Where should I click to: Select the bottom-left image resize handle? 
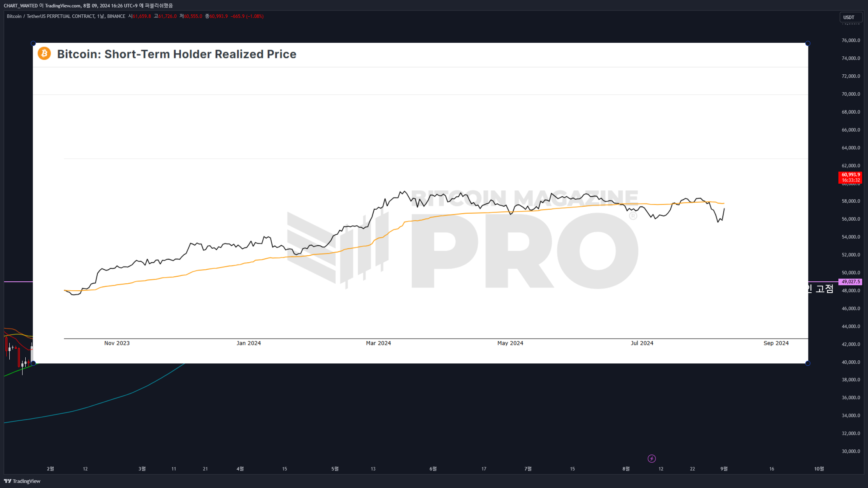pyautogui.click(x=33, y=363)
